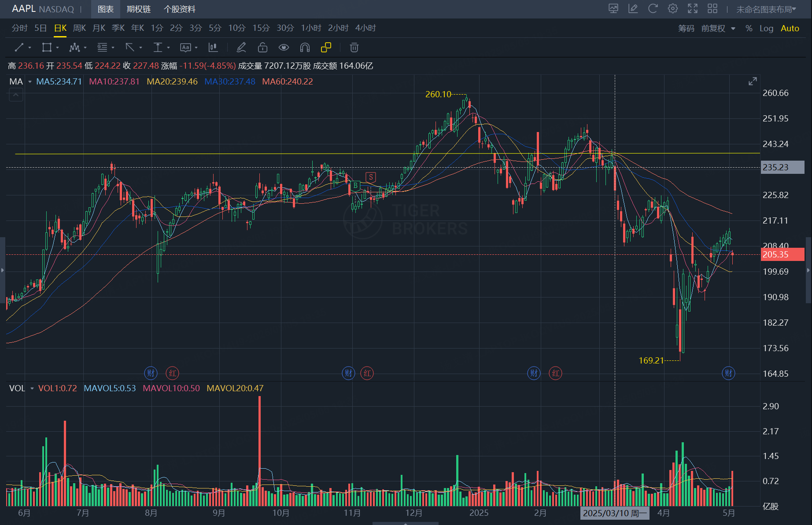Click the 2025/03/10 date marker
The height and width of the screenshot is (525, 812).
(615, 513)
